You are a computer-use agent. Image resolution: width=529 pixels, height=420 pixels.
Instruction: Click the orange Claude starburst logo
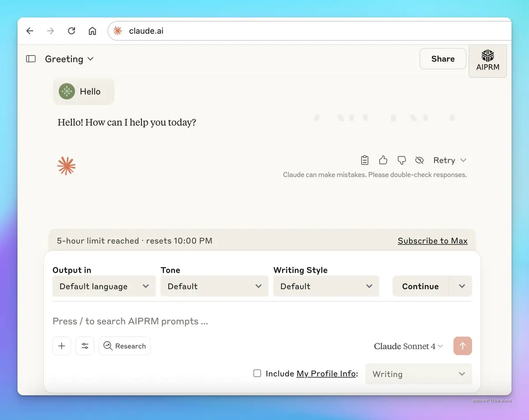click(67, 166)
